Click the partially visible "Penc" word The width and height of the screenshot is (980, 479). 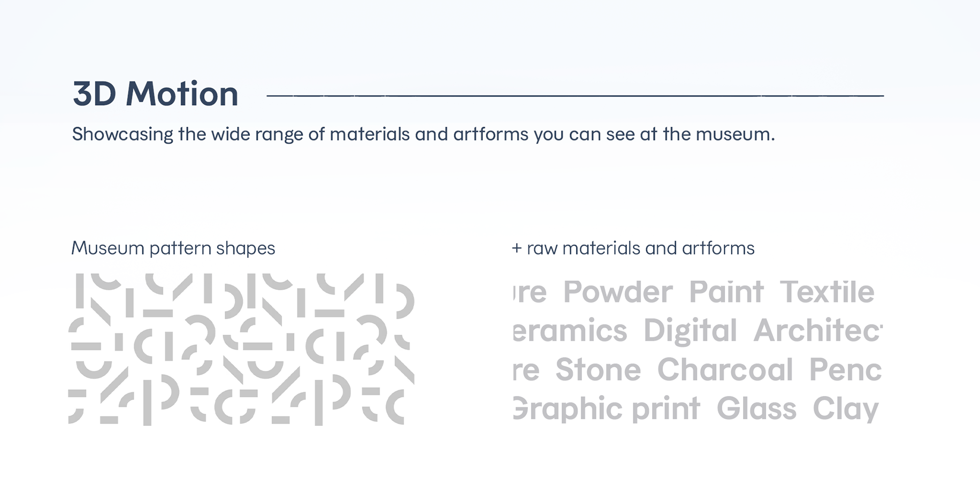pyautogui.click(x=845, y=370)
